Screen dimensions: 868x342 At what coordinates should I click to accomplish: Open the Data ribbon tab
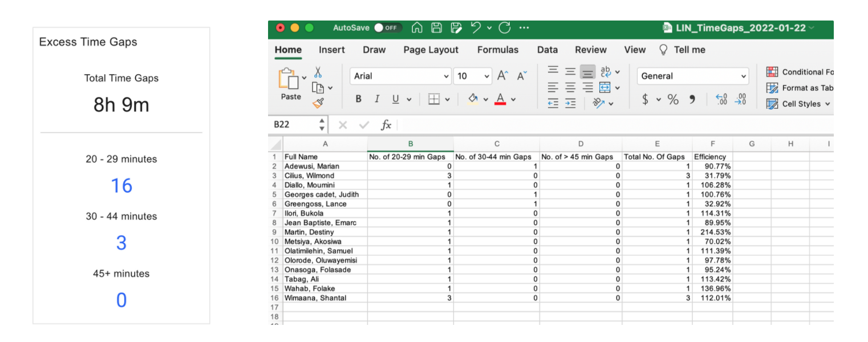(x=547, y=50)
